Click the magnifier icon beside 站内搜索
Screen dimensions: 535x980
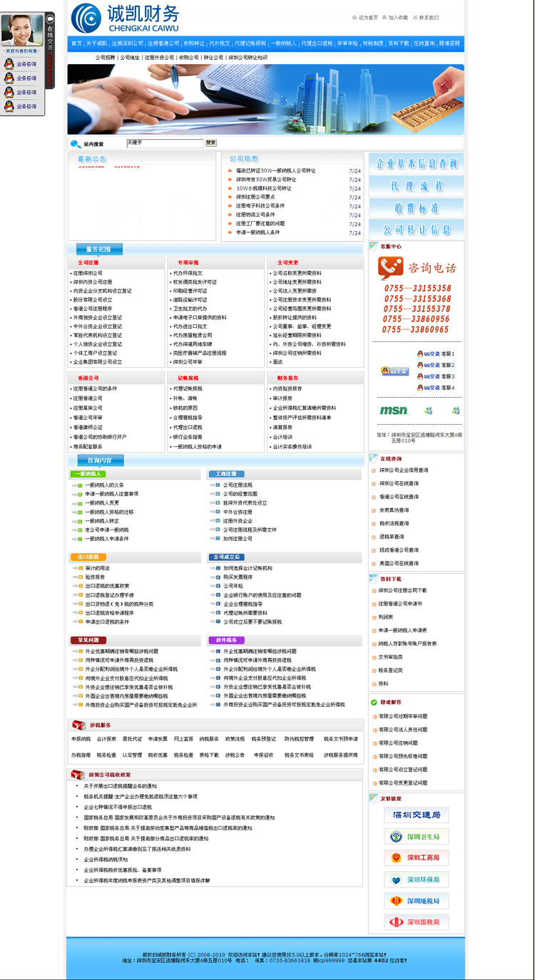[x=75, y=144]
